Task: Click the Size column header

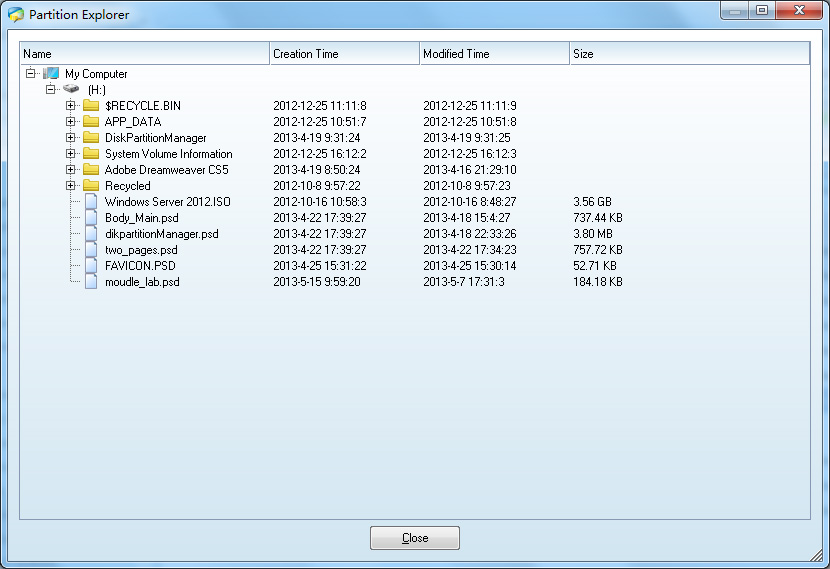Action: [x=688, y=54]
